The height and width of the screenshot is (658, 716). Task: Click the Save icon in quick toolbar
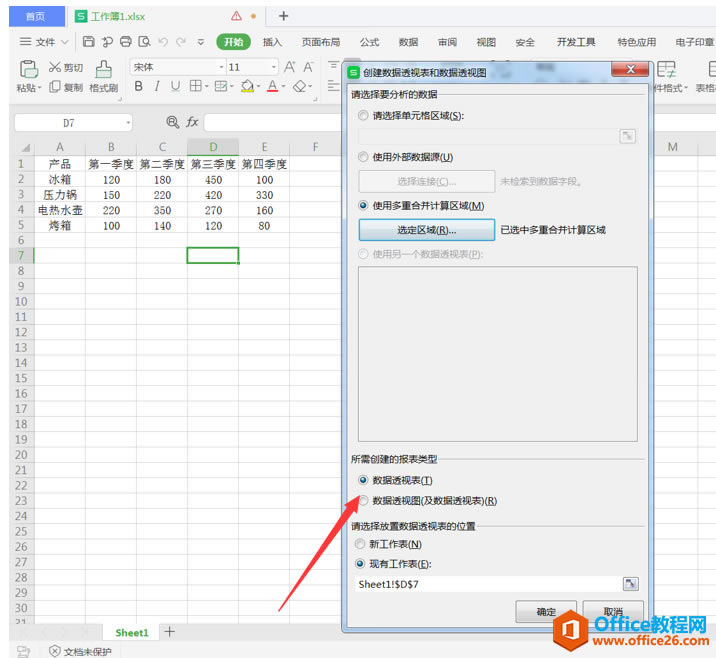tap(89, 42)
